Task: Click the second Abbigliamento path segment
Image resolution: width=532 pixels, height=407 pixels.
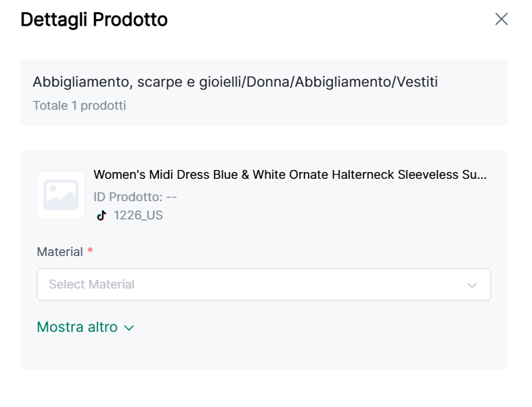Action: 340,82
